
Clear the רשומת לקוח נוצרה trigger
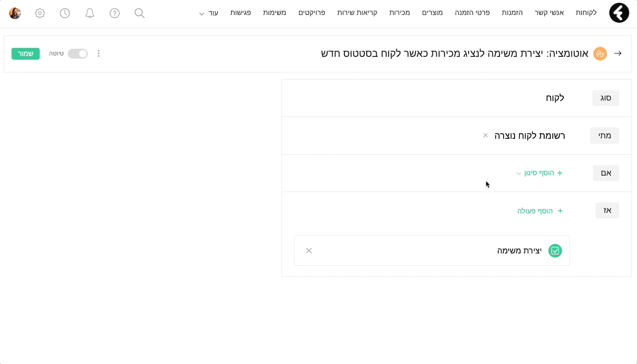485,135
